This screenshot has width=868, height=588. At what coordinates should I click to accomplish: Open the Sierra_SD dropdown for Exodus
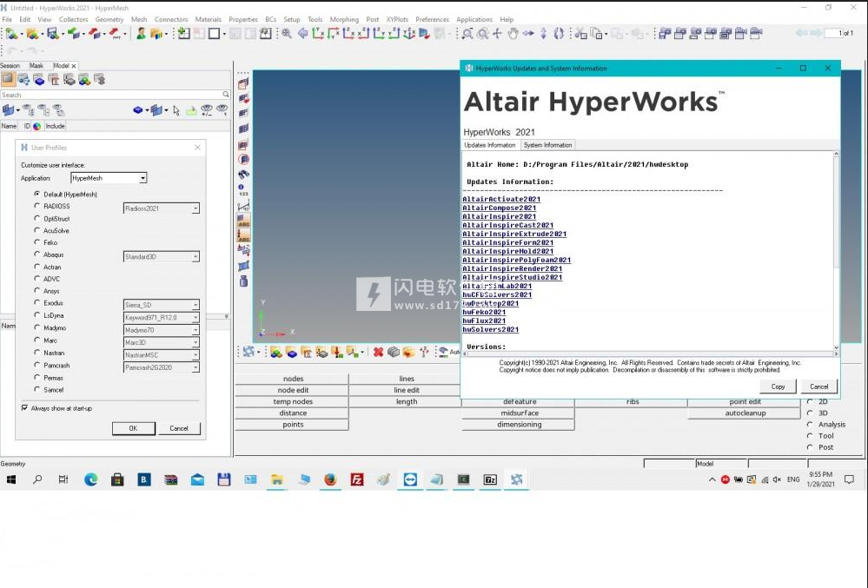click(161, 305)
